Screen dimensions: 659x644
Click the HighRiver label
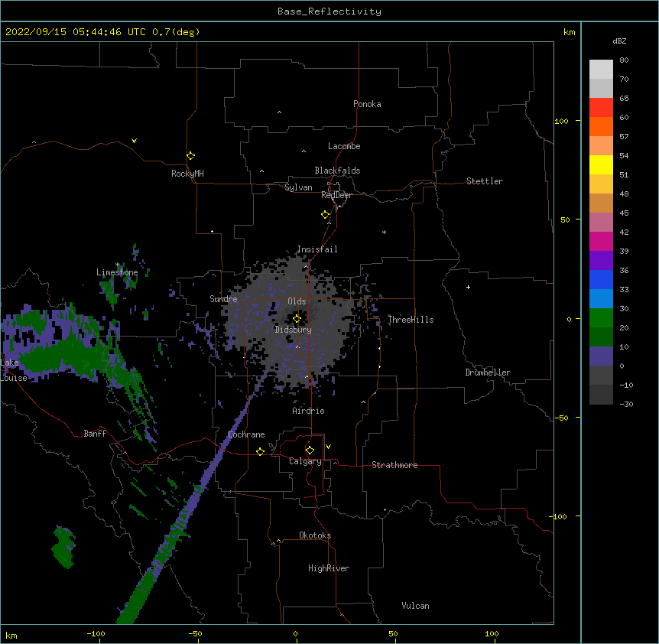click(329, 568)
